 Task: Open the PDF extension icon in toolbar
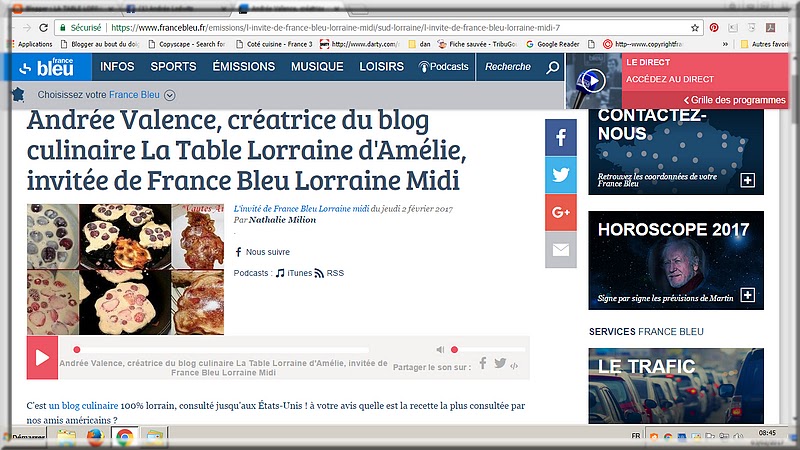click(x=770, y=28)
